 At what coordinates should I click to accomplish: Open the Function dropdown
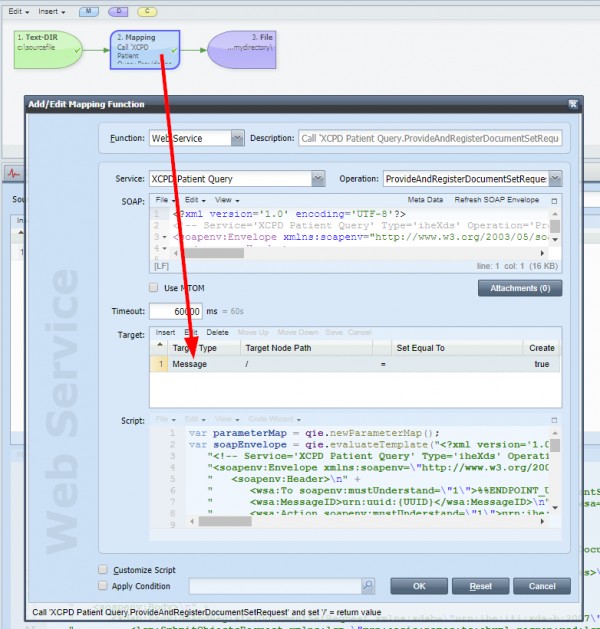coord(237,138)
